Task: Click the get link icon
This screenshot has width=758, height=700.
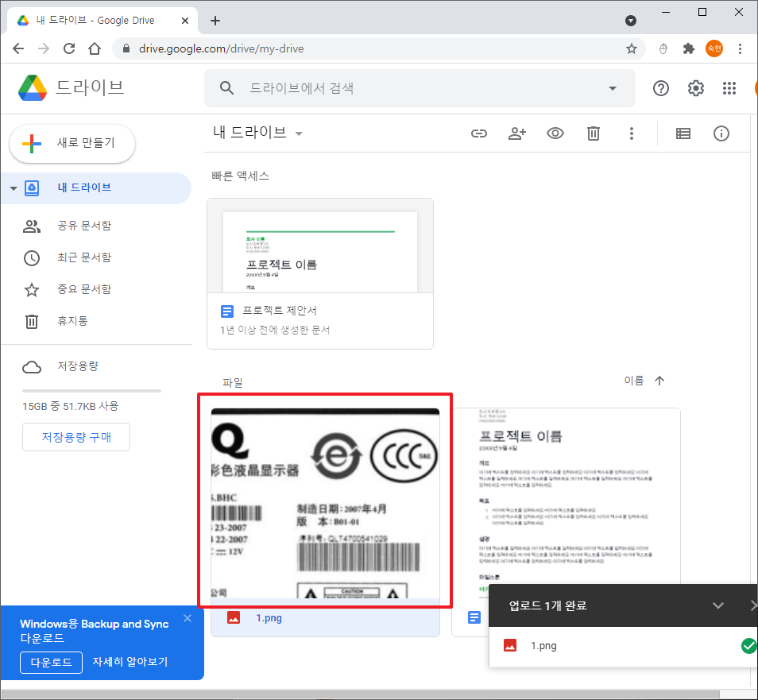Action: point(478,133)
